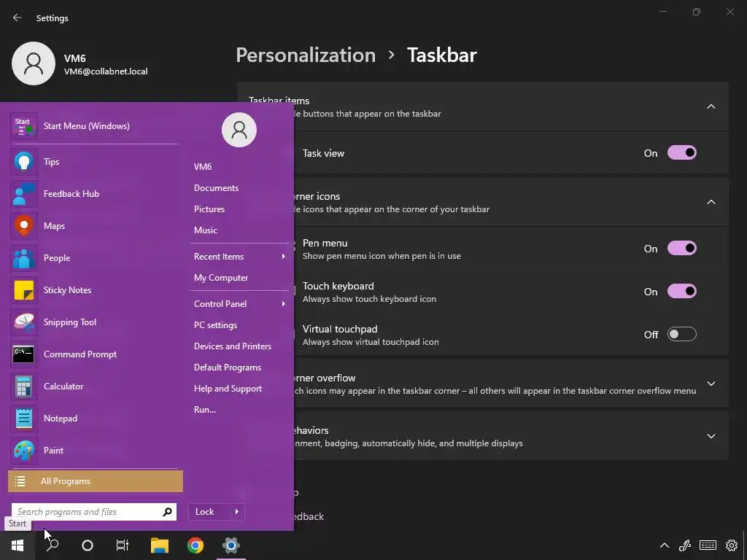Image resolution: width=747 pixels, height=560 pixels.
Task: Click the gear icon in system tray
Action: click(732, 545)
